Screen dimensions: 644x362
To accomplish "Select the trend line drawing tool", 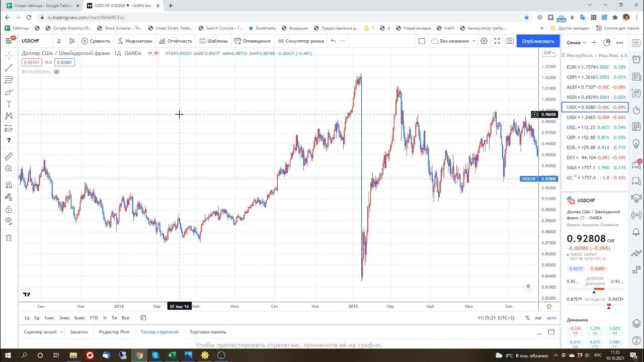I will tap(9, 67).
